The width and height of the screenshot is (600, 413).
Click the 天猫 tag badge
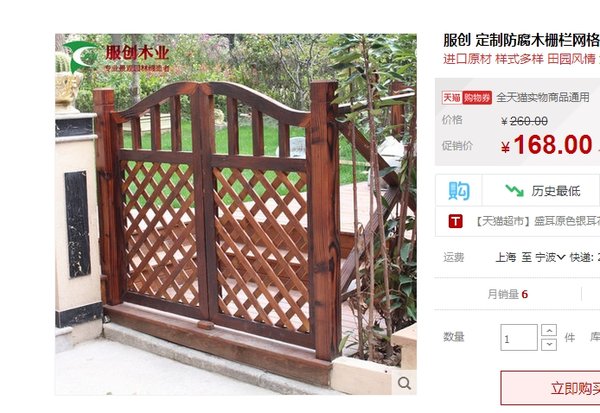pyautogui.click(x=452, y=98)
